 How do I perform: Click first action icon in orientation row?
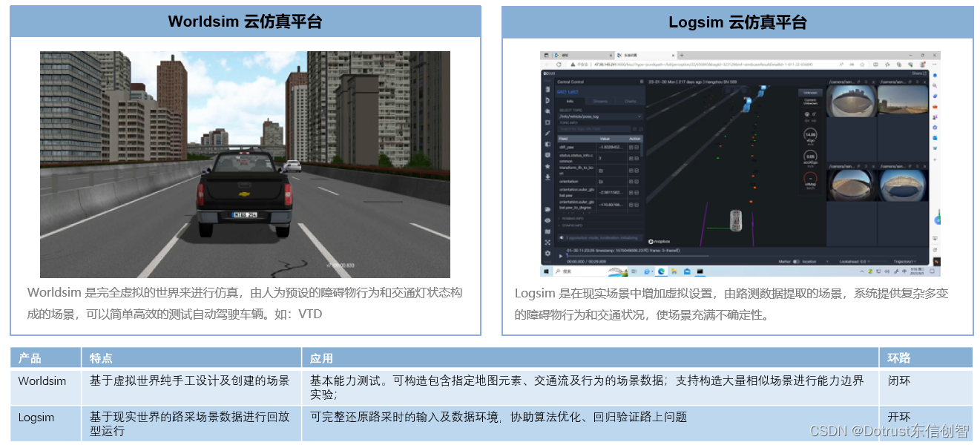tap(631, 182)
